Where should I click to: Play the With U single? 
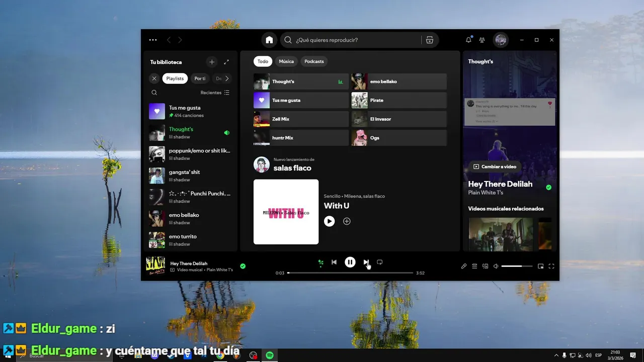330,221
